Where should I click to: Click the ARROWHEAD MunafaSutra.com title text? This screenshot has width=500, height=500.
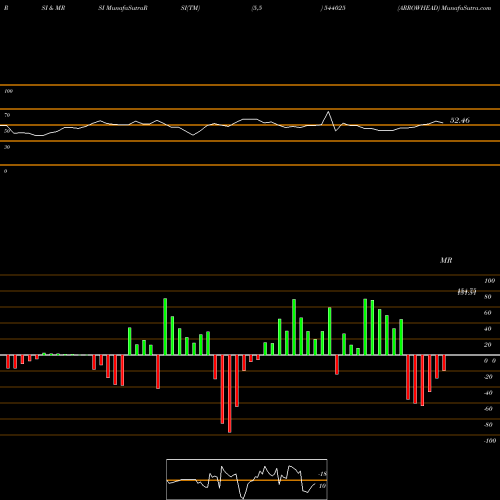click(444, 8)
